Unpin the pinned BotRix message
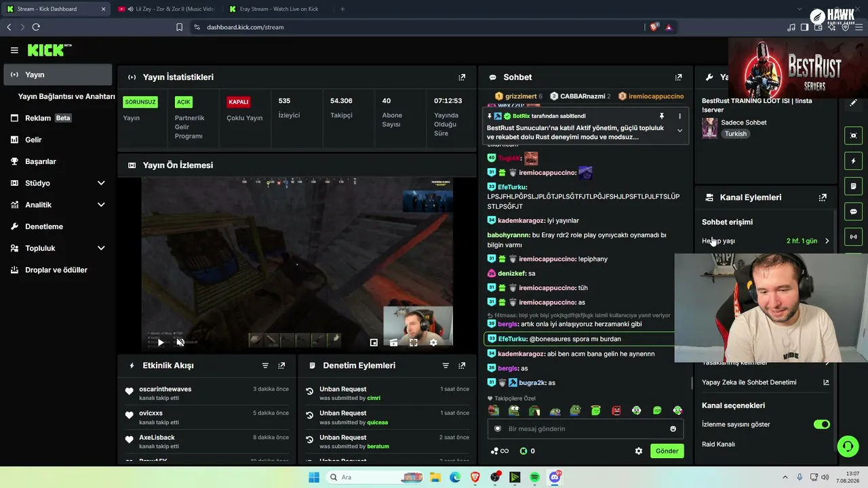868x488 pixels. click(662, 116)
